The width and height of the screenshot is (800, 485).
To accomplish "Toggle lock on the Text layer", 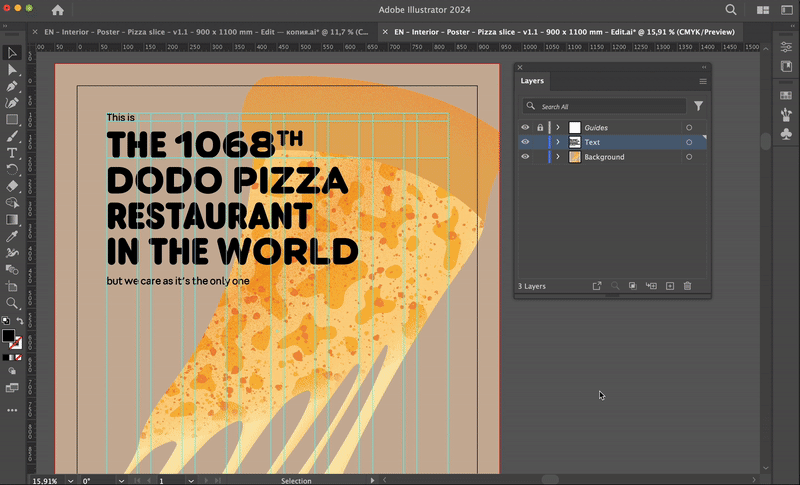I will [540, 142].
